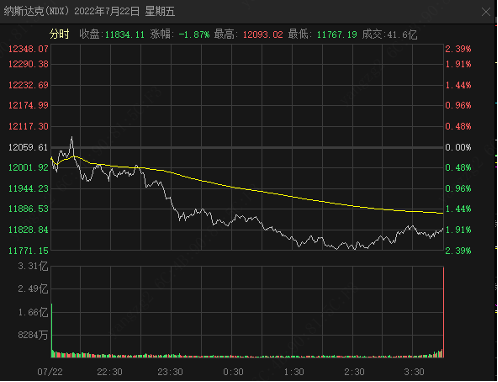This screenshot has height=382, width=498.
Task: Click the closing price 11834.11
Action: point(125,35)
